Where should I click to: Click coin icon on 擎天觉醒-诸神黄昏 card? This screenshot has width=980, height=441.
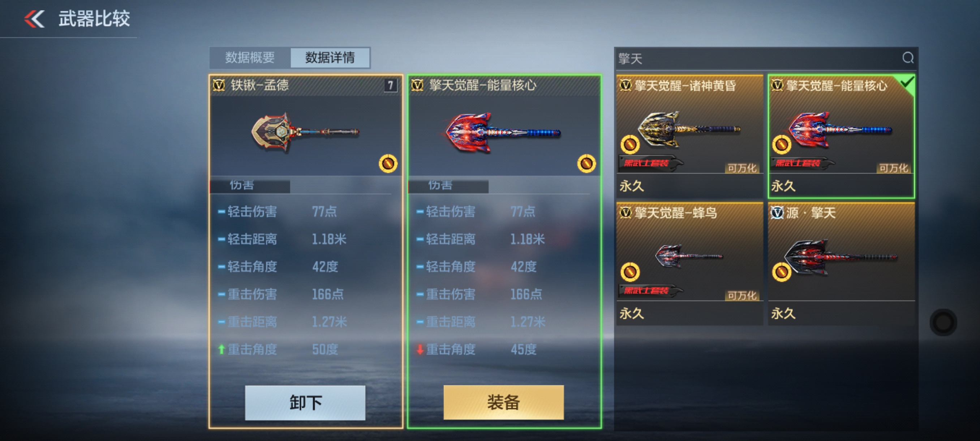tap(630, 145)
